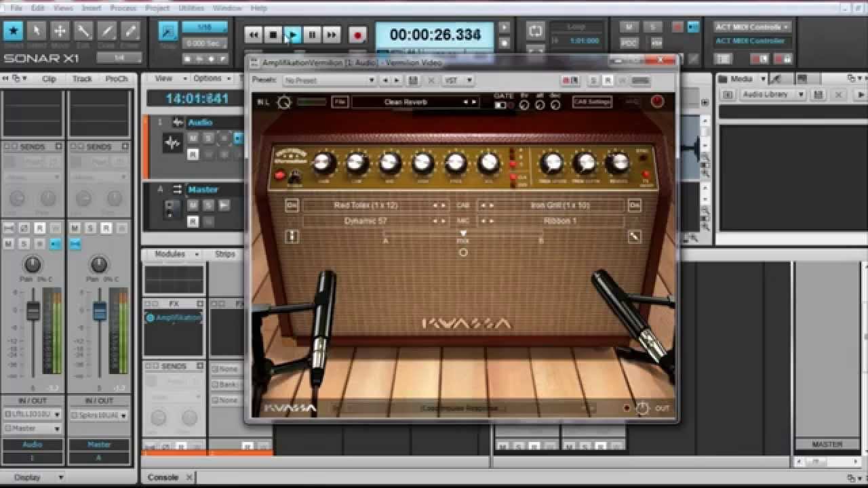Arm recording with the red Record button
The height and width of the screenshot is (488, 868).
coord(357,35)
